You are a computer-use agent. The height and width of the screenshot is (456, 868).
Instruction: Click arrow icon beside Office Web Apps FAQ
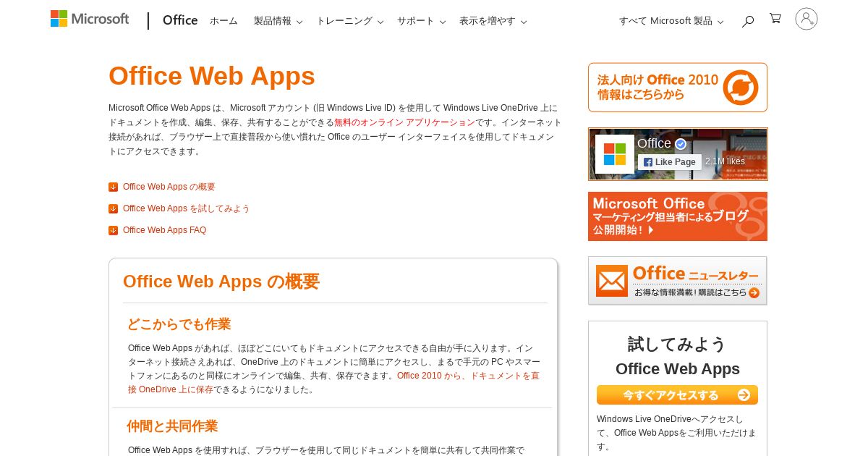point(113,230)
